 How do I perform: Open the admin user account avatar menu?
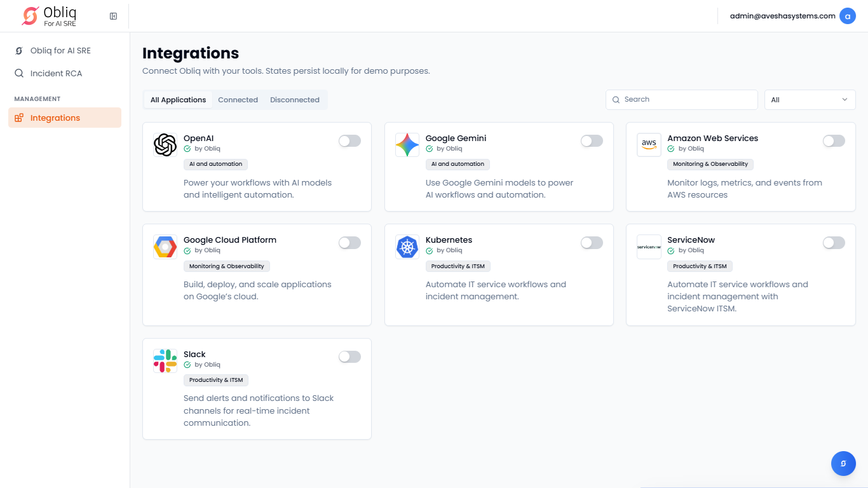click(847, 16)
